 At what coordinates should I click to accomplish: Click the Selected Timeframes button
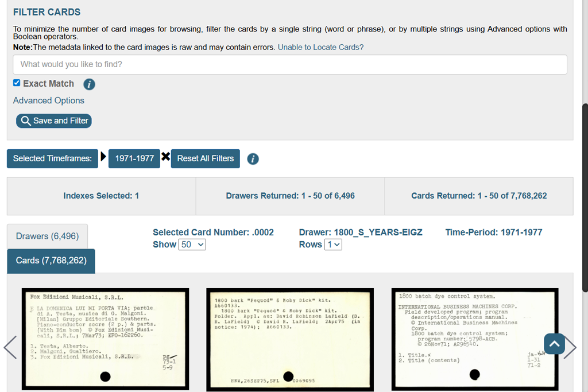coord(52,158)
